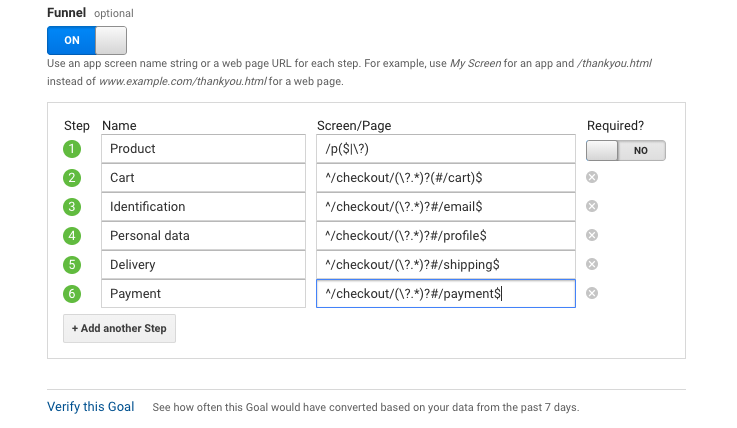
Task: Remove the Cart step with its X icon
Action: tap(591, 178)
